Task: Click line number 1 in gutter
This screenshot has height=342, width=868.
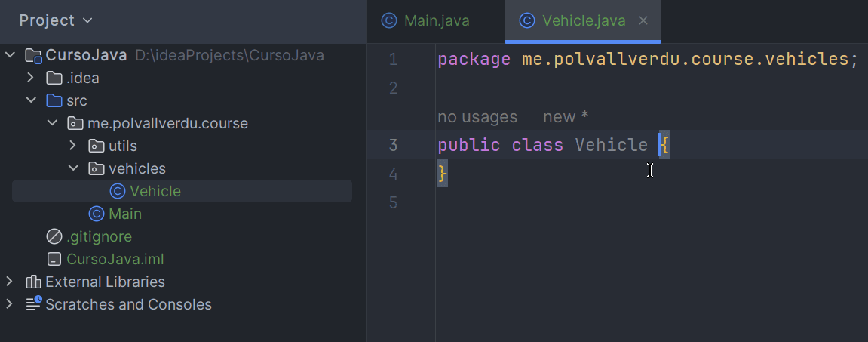Action: pos(393,60)
